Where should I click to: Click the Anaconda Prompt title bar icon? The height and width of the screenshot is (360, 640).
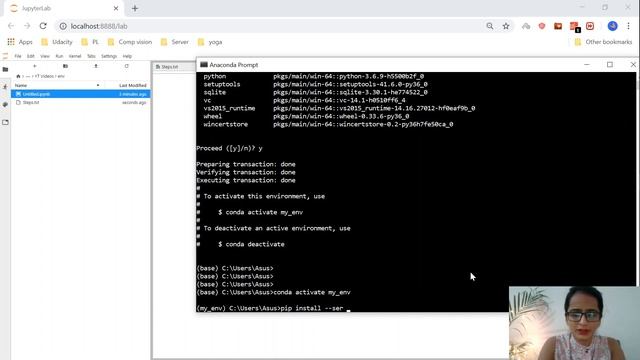point(204,65)
